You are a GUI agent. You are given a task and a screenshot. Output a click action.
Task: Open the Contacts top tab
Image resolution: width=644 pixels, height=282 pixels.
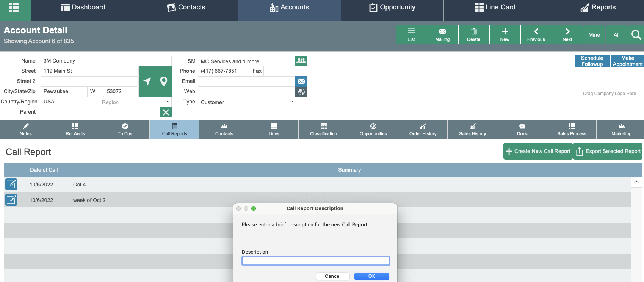click(x=186, y=8)
